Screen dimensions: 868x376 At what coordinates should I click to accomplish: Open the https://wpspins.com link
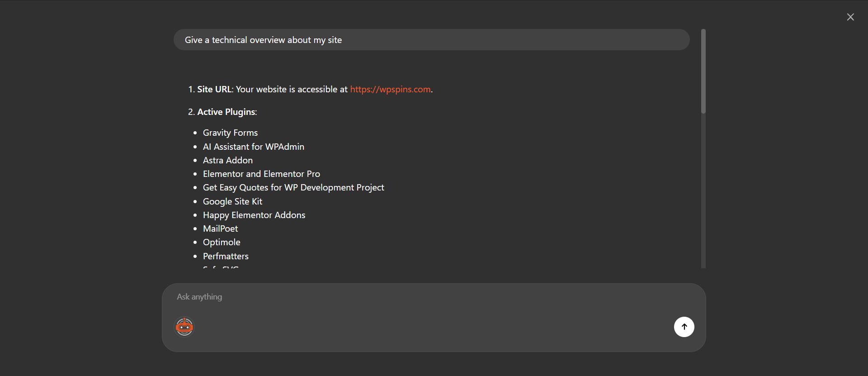click(x=390, y=90)
